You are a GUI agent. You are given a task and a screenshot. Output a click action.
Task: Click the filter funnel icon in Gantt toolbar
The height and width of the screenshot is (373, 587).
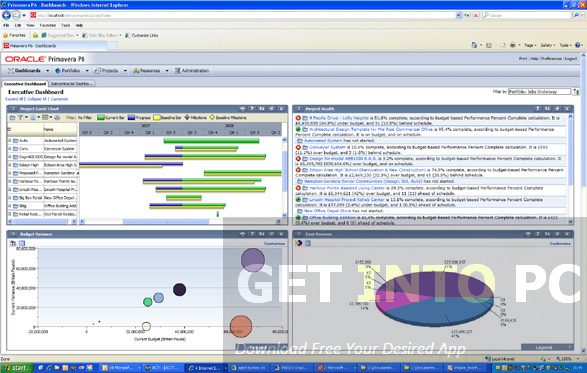click(20, 118)
